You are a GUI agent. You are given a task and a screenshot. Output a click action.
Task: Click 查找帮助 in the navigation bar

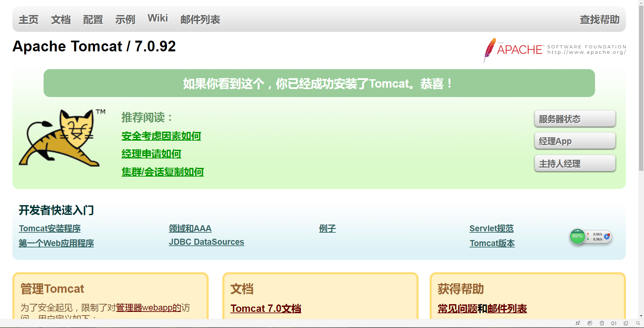point(600,19)
